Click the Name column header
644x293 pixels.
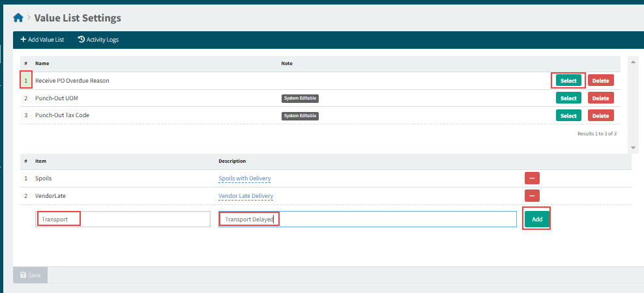[42, 63]
